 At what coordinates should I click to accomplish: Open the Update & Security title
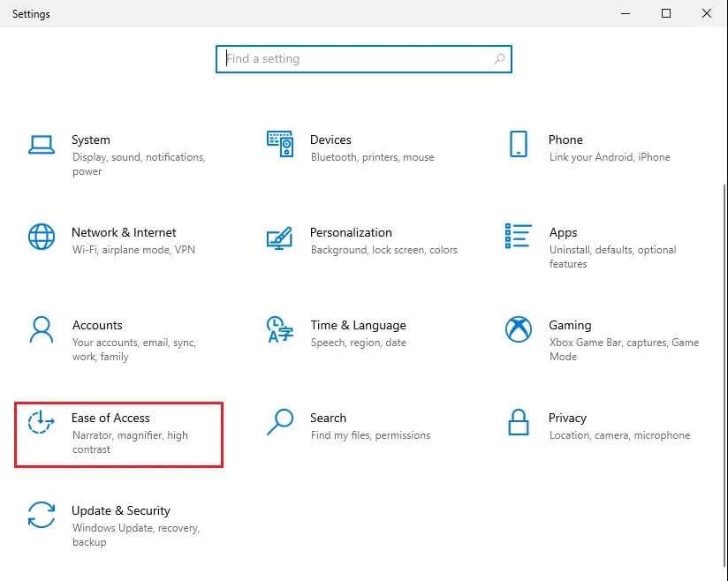[x=121, y=511]
